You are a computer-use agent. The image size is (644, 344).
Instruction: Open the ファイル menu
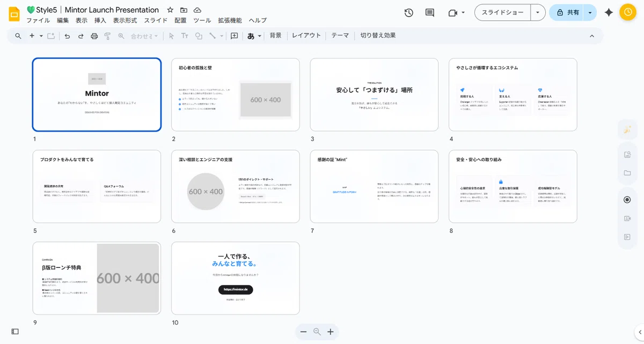(38, 20)
